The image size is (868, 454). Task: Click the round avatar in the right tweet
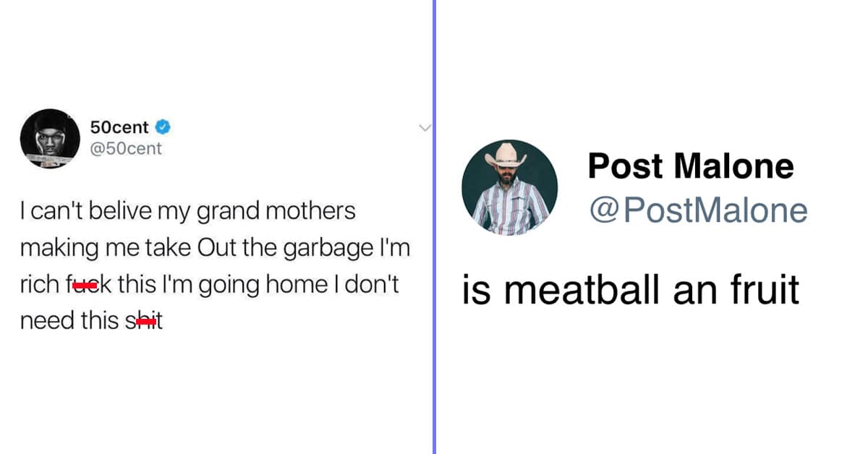coord(510,187)
